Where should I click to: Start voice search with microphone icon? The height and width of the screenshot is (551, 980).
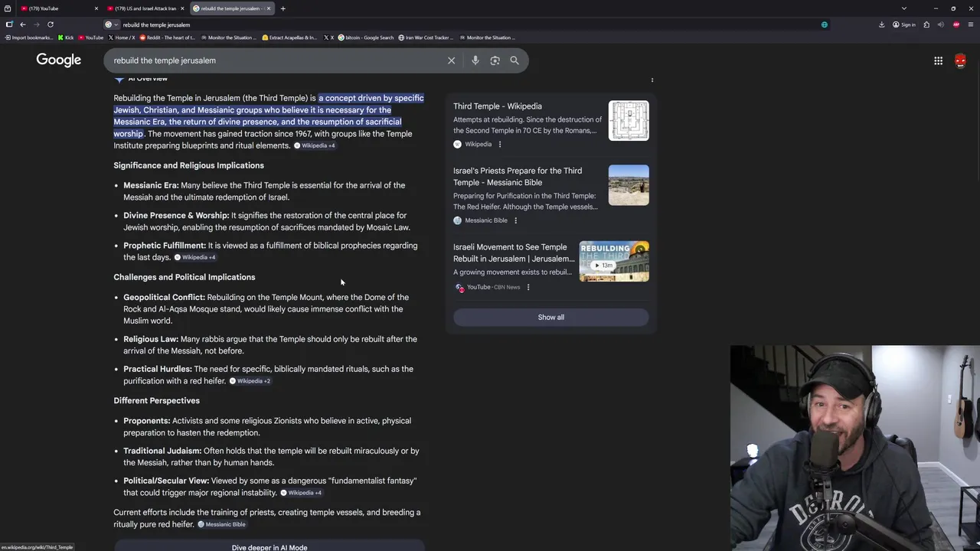pyautogui.click(x=475, y=60)
